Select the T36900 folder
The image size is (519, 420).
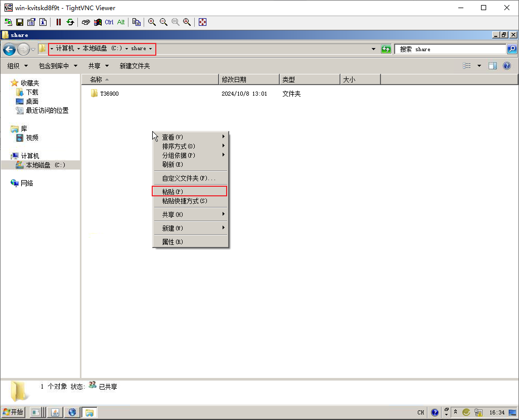pos(109,94)
